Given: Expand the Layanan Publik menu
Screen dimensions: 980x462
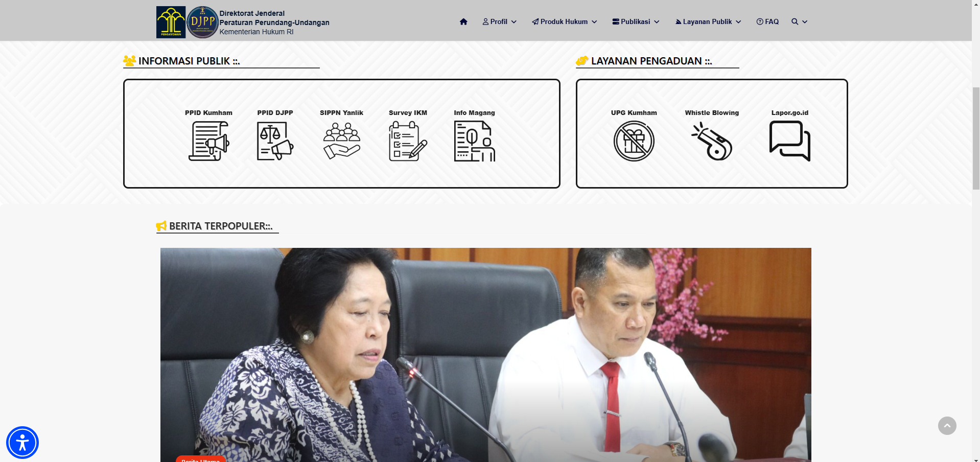Looking at the screenshot, I should click(x=708, y=21).
